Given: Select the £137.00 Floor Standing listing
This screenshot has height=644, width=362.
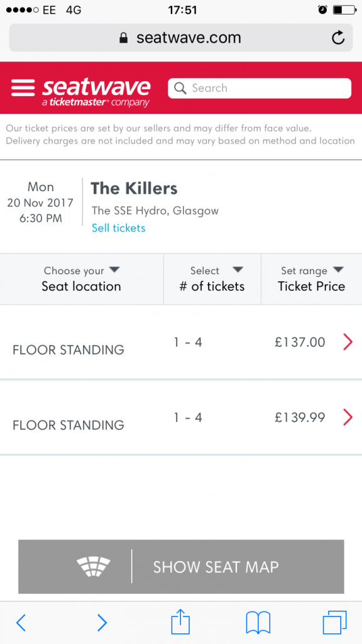Looking at the screenshot, I should (x=181, y=342).
